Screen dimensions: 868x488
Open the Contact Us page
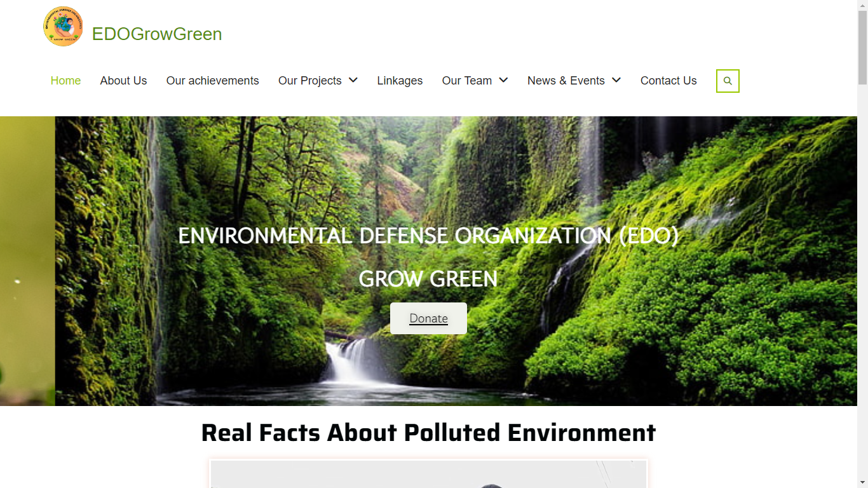tap(668, 81)
